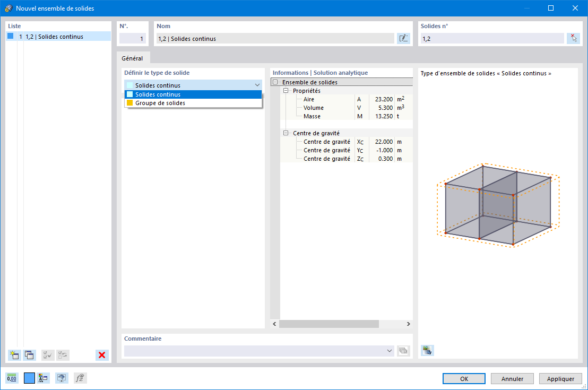Click the blue color square in the bottom toolbar

click(x=29, y=378)
